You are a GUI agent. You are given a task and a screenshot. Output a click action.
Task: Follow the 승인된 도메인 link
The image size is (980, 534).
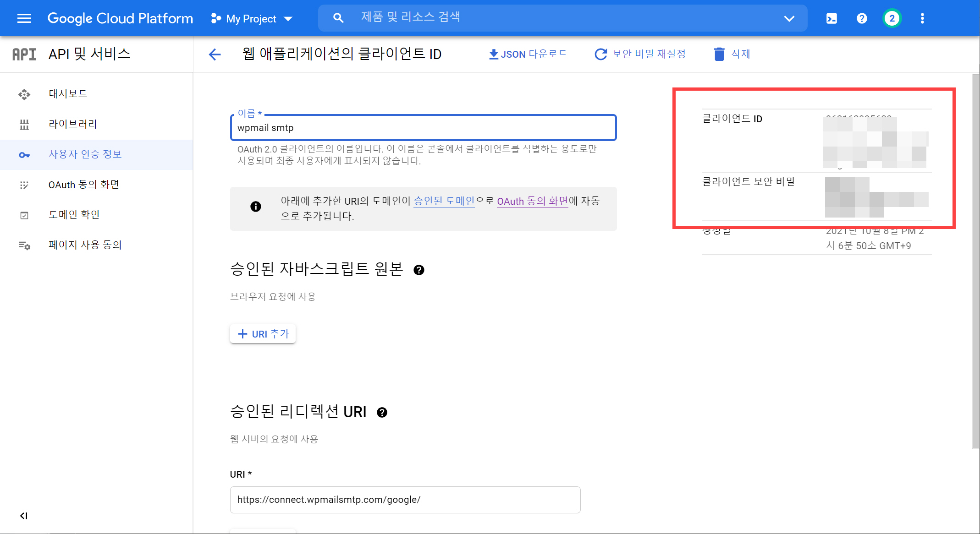tap(444, 201)
